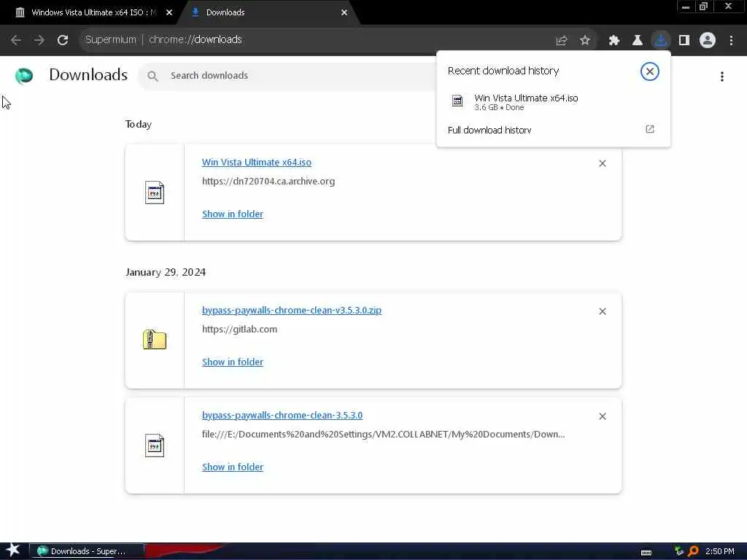This screenshot has height=560, width=747.
Task: Click Downloads - Supermium taskbar button
Action: point(87,551)
